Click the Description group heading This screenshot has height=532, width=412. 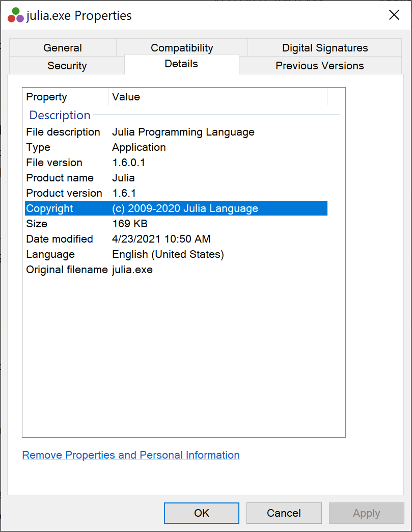click(60, 115)
